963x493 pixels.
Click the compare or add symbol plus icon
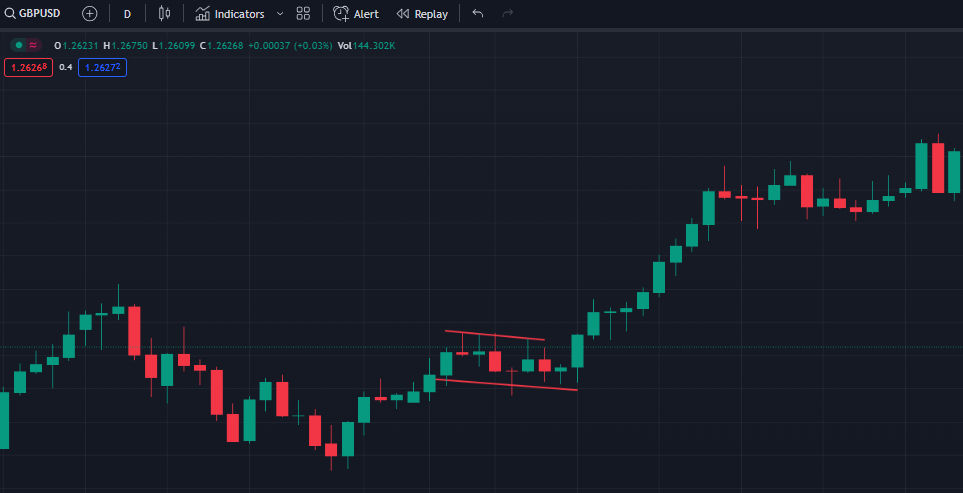90,14
